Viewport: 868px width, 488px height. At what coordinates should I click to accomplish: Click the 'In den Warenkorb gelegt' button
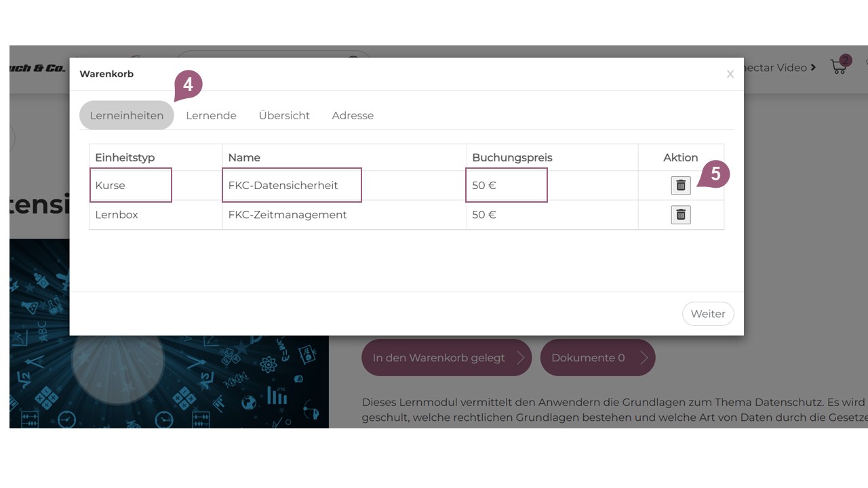coord(446,358)
